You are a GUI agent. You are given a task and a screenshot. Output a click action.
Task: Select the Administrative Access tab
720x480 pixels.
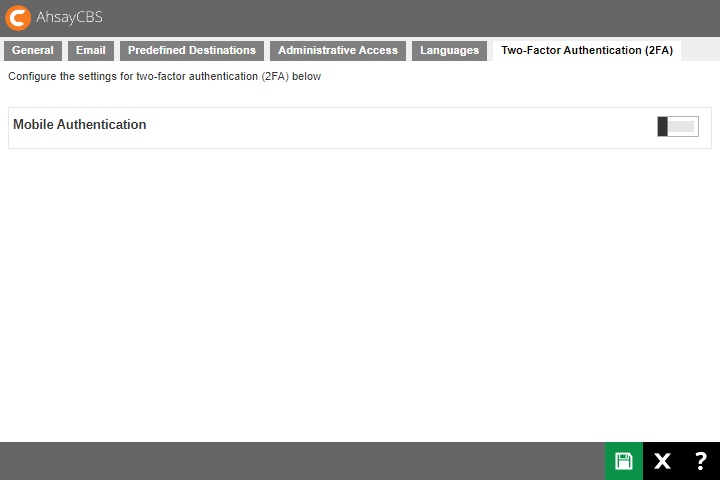click(x=338, y=51)
